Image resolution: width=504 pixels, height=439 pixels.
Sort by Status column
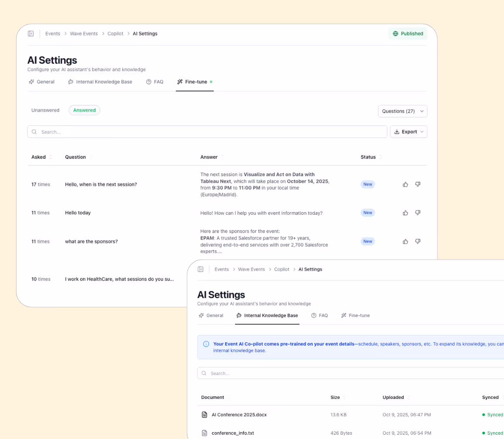[x=371, y=157]
